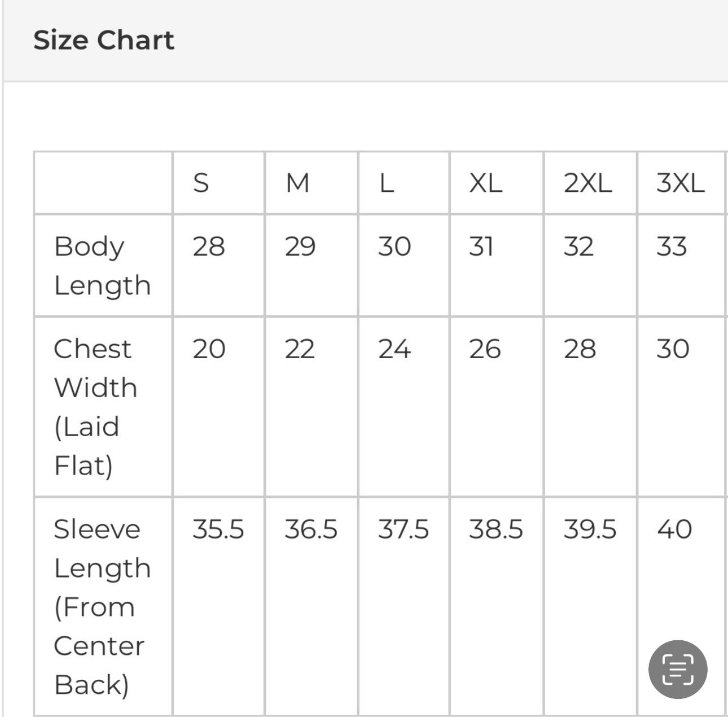This screenshot has height=717, width=728.
Task: Click sleeve length value 35.5
Action: (x=218, y=529)
